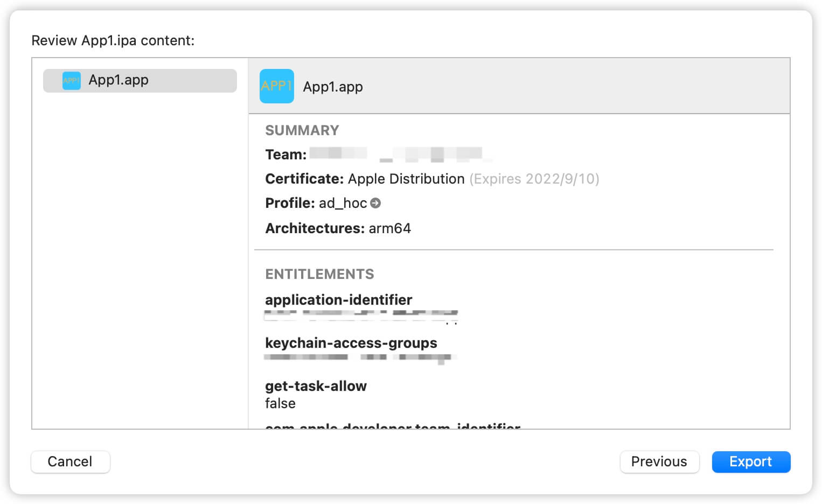
Task: Click the get-task-allow entitlement key
Action: 316,386
